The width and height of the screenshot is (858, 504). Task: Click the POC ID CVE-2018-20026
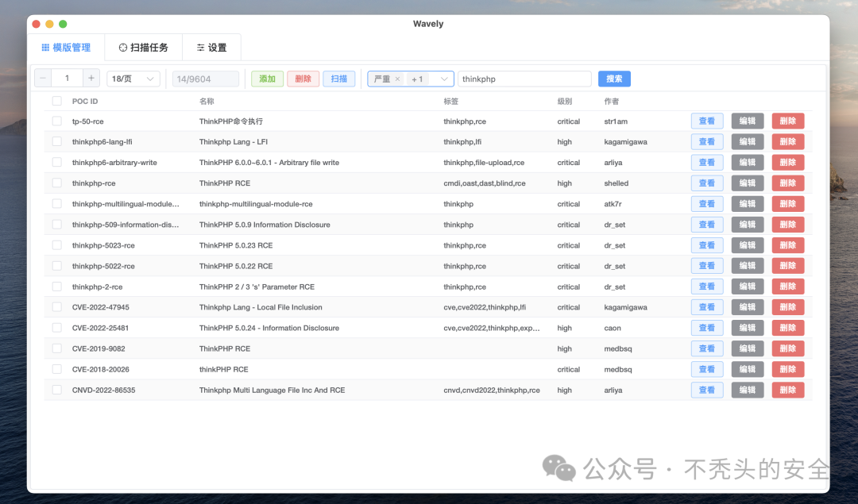coord(101,370)
